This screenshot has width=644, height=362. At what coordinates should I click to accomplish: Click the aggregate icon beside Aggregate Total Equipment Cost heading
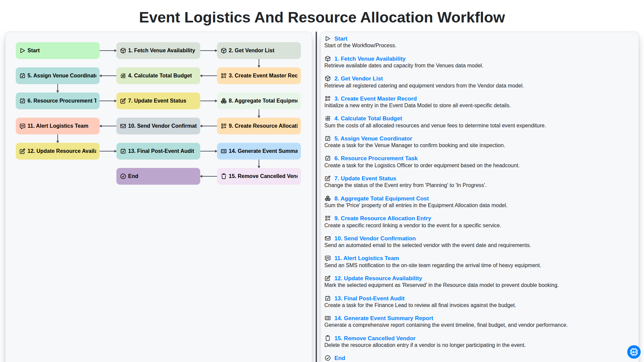click(x=328, y=198)
